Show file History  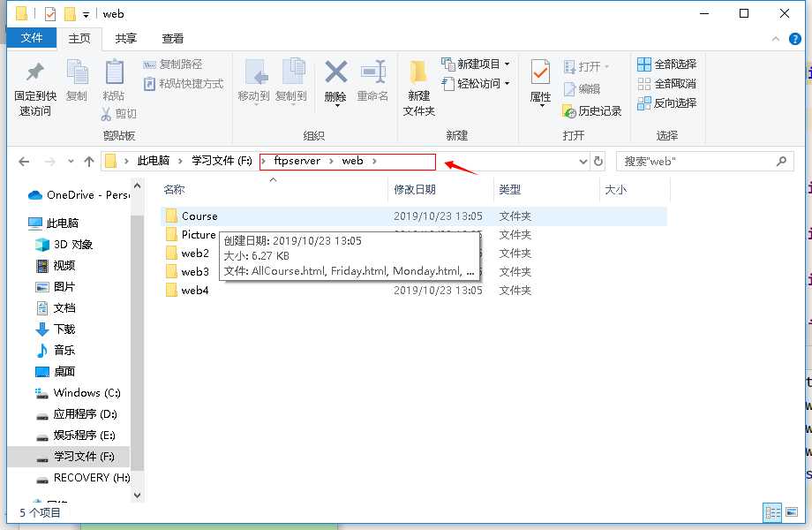(592, 111)
